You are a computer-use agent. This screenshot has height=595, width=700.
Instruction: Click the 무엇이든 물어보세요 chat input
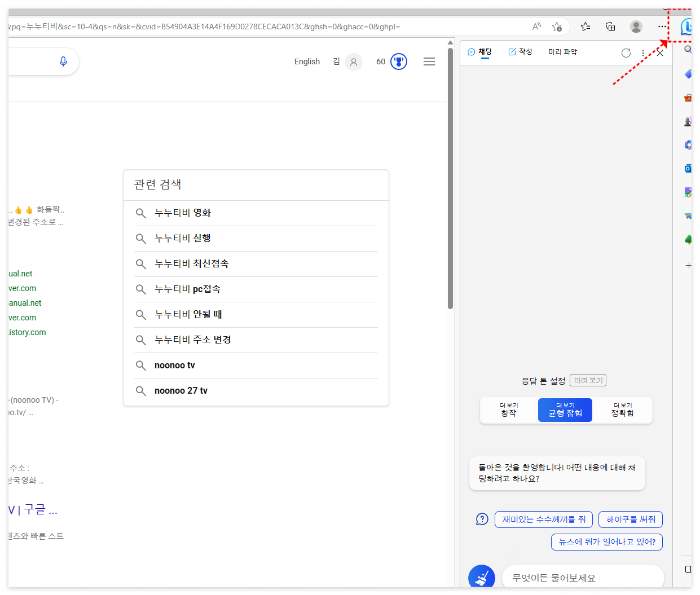(583, 578)
